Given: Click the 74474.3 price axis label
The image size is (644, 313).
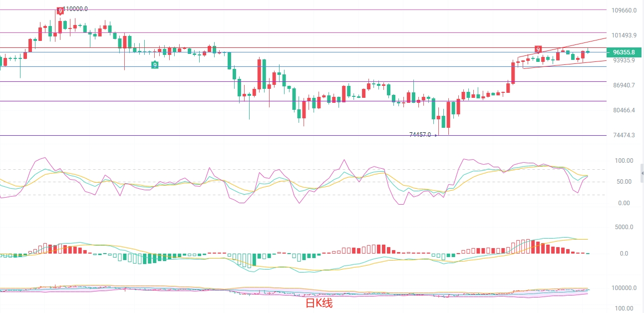Looking at the screenshot, I should (x=624, y=135).
